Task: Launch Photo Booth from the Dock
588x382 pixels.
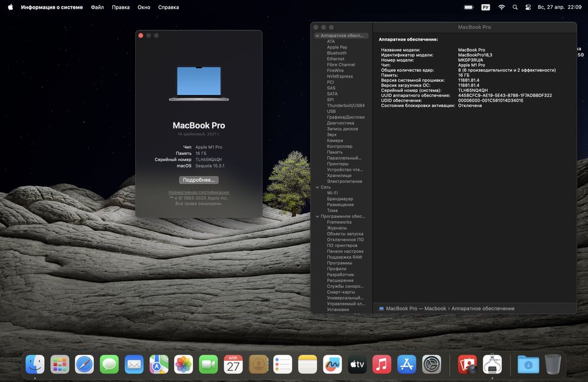Action: point(467,364)
